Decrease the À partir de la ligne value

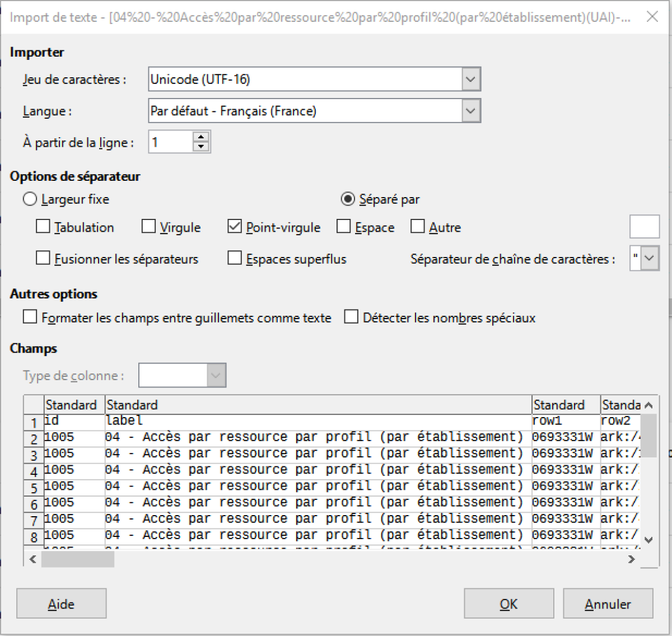coord(200,147)
